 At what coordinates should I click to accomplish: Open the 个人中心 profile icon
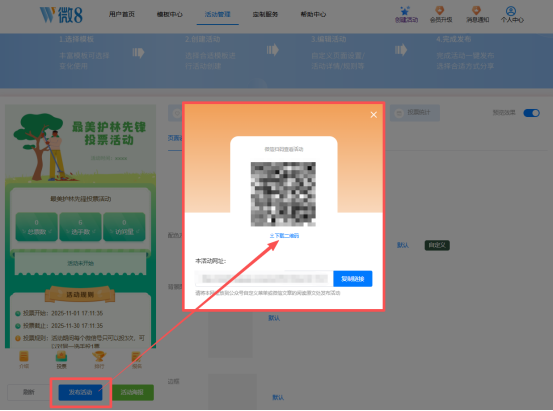511,11
